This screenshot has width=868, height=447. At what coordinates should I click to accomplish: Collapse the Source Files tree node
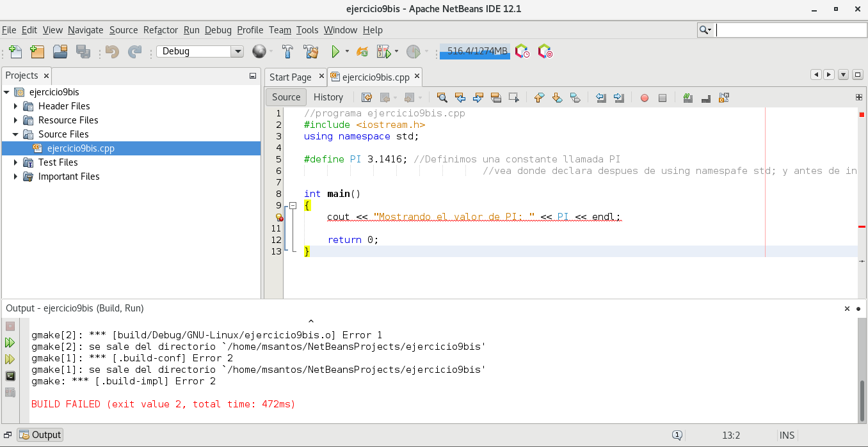(16, 134)
